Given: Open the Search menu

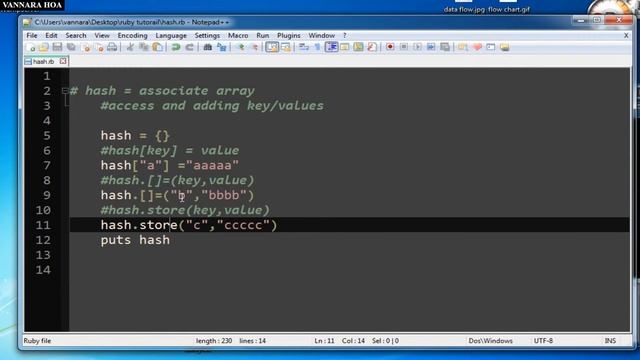Looking at the screenshot, I should (x=76, y=36).
